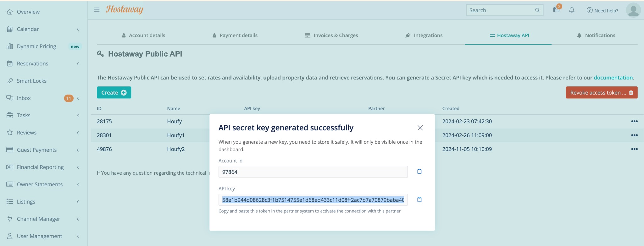Screen dimensions: 644x246
Task: Click the Channel Manager plug icon
Action: pos(10,219)
